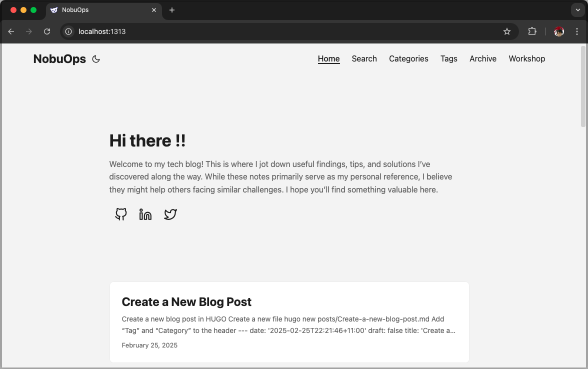Open the Twitter profile icon link

(170, 214)
